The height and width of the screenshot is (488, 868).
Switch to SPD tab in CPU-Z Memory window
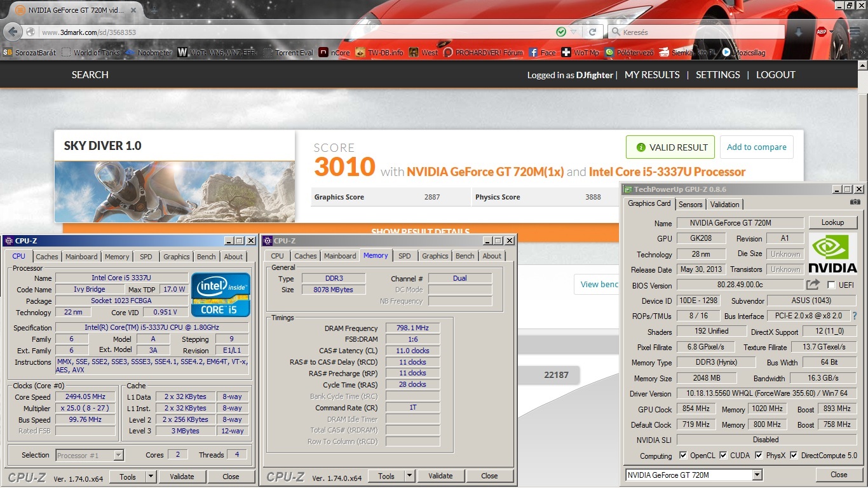tap(405, 256)
